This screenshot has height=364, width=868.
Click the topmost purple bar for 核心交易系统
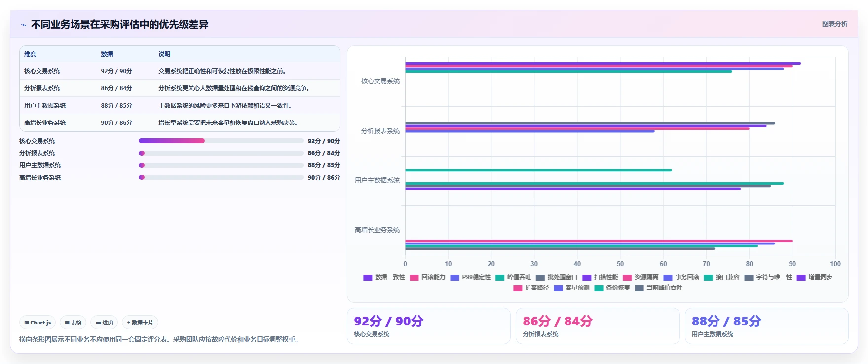click(x=603, y=63)
